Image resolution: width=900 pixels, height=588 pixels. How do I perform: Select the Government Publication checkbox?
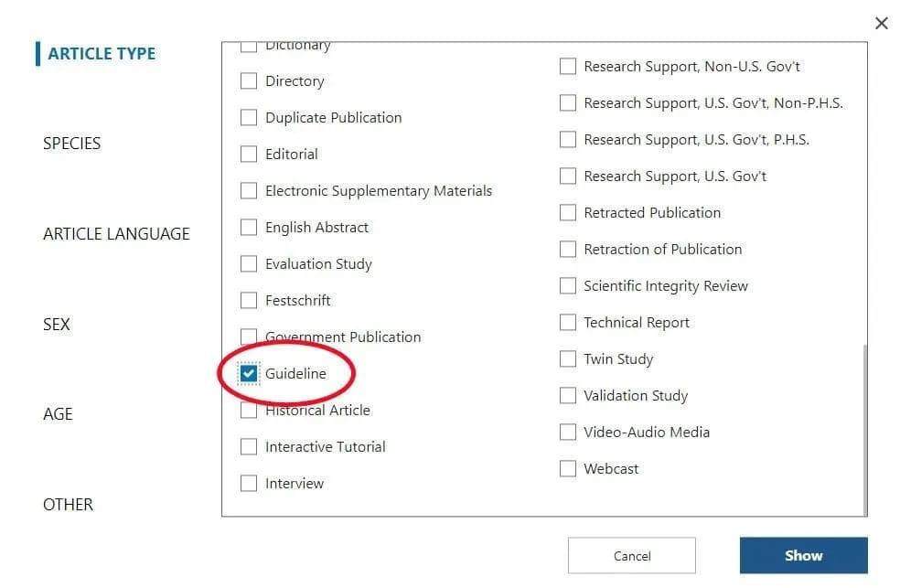pyautogui.click(x=249, y=337)
